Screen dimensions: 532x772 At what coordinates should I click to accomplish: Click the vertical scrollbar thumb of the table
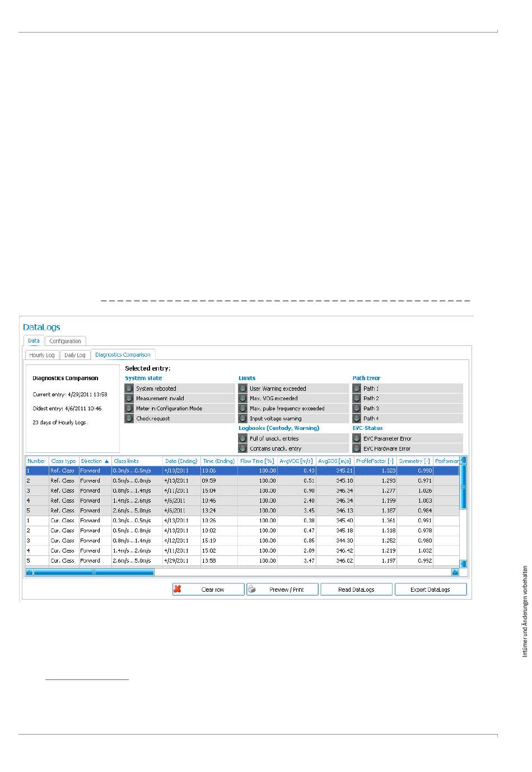[x=463, y=486]
